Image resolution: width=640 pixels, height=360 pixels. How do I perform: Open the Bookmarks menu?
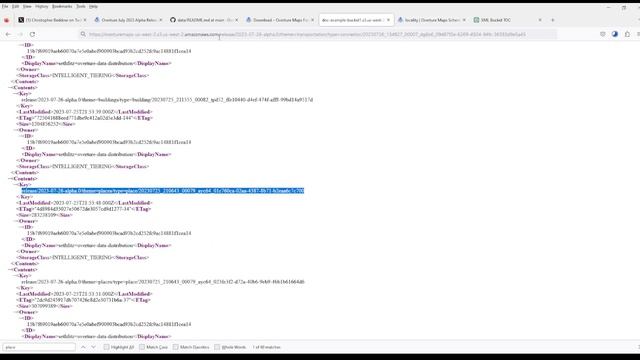(x=62, y=7)
